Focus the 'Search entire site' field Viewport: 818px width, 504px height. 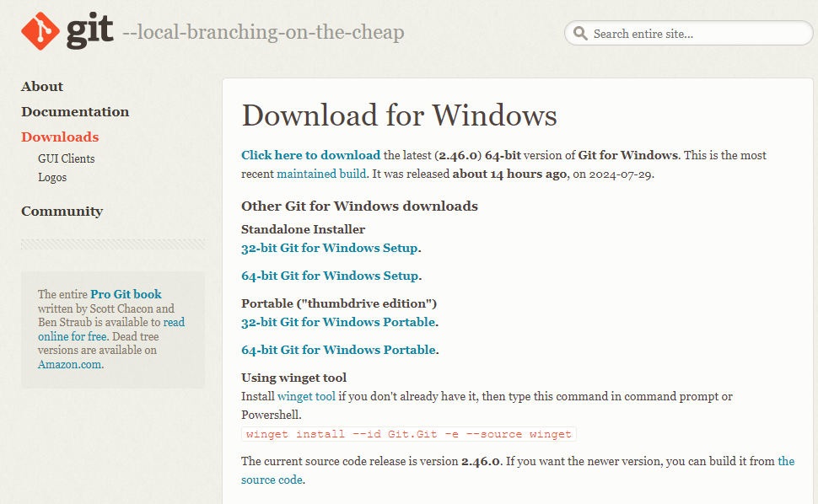coord(696,34)
